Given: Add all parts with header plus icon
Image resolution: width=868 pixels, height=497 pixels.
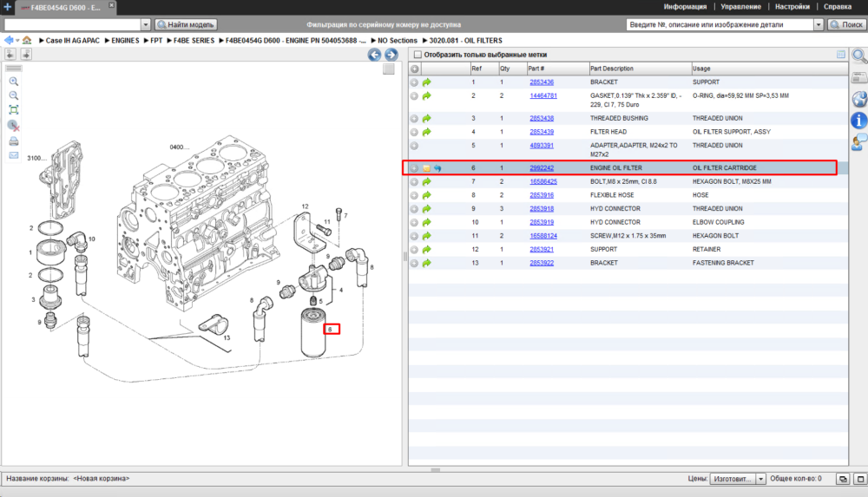Looking at the screenshot, I should [415, 69].
